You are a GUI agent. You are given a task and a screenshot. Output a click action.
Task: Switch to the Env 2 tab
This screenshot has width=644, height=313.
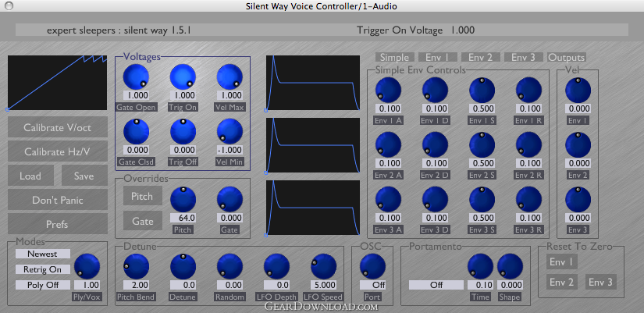pos(480,58)
